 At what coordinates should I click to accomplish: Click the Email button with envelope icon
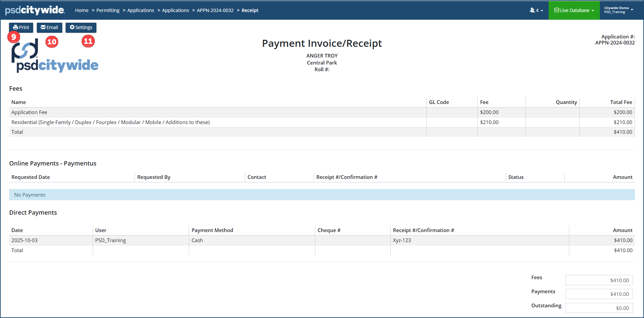[50, 27]
